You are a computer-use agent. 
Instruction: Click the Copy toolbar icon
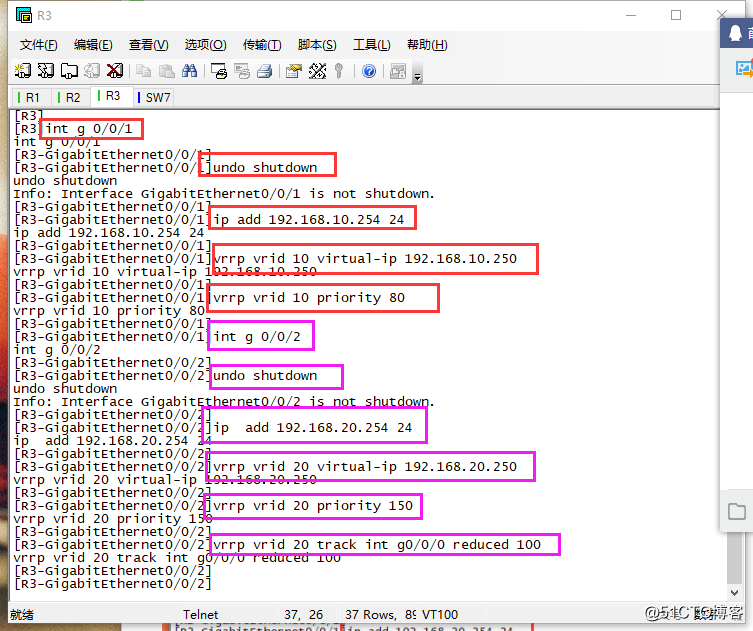[143, 71]
